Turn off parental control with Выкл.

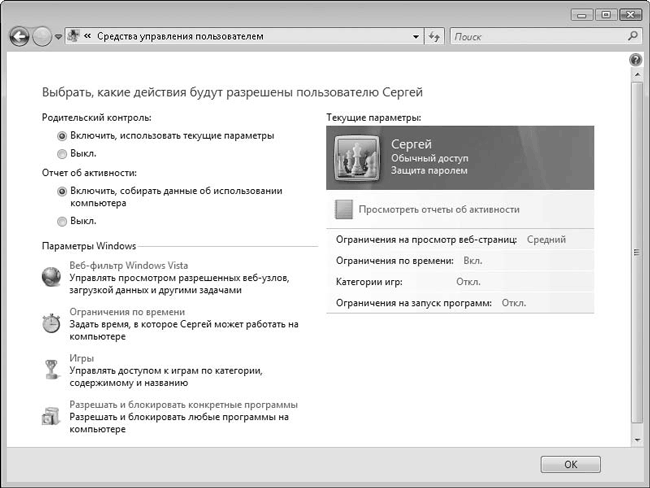pos(62,154)
